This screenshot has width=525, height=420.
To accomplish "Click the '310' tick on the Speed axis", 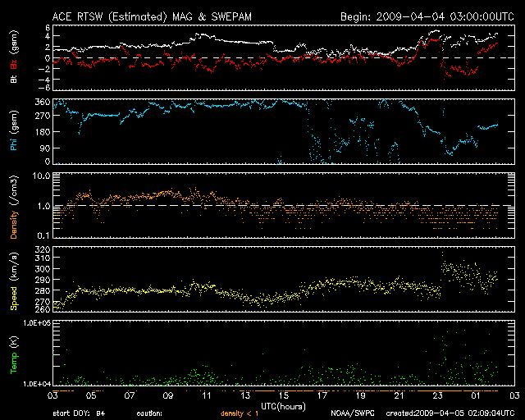I will (x=43, y=258).
